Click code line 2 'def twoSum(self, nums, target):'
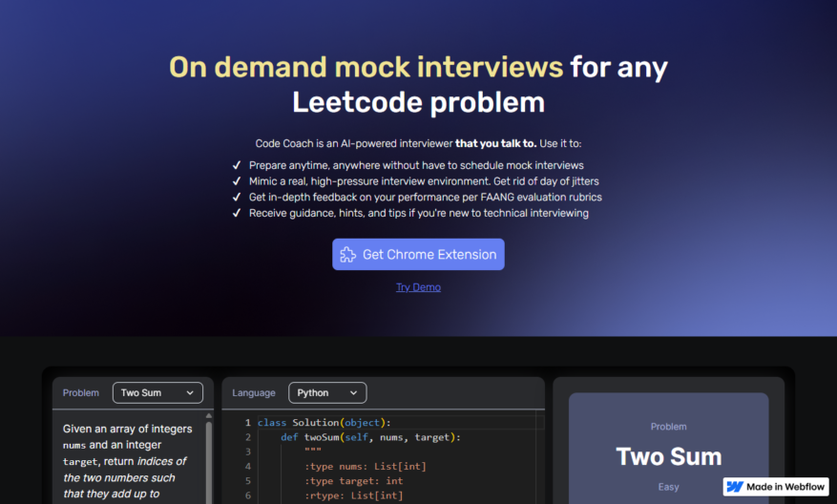837x504 pixels. 370,437
